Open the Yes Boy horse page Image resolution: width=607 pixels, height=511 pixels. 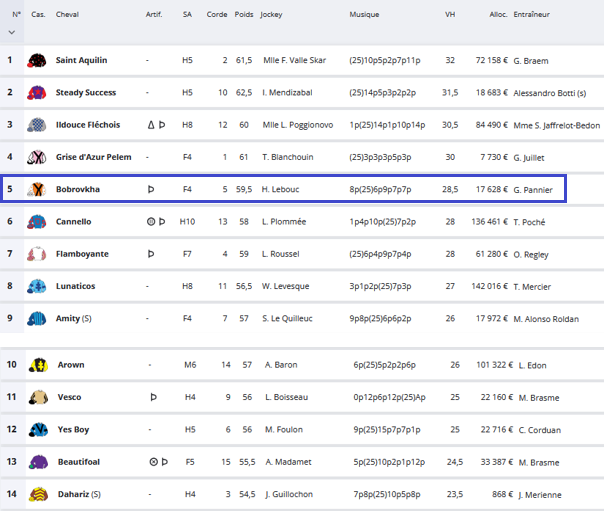pyautogui.click(x=73, y=429)
